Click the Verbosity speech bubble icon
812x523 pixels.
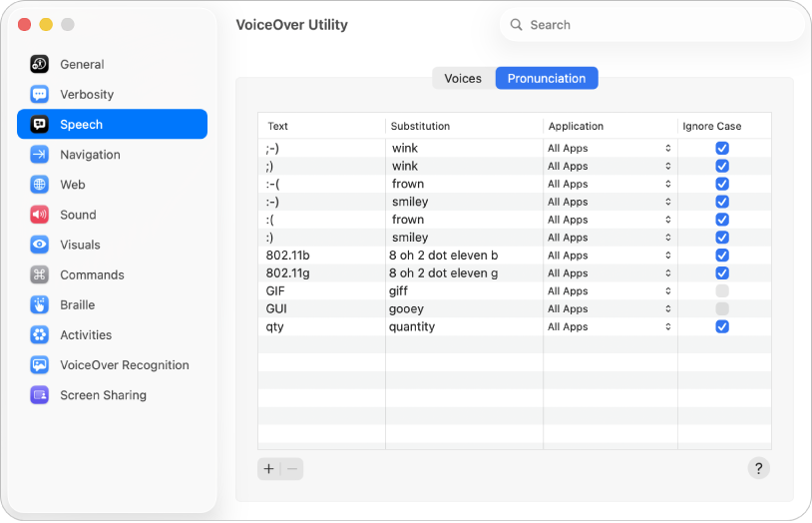click(x=40, y=95)
